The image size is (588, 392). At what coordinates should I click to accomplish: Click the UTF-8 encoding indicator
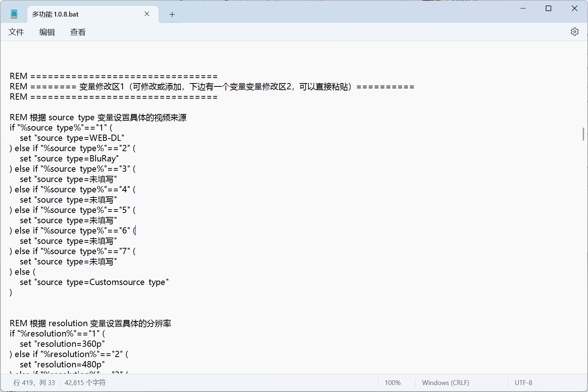pos(523,383)
